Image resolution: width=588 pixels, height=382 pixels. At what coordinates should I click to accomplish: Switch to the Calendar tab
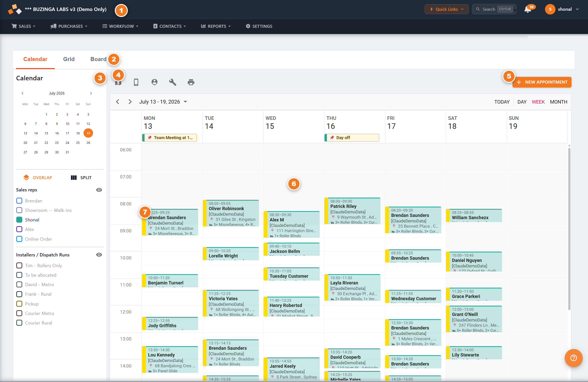35,59
